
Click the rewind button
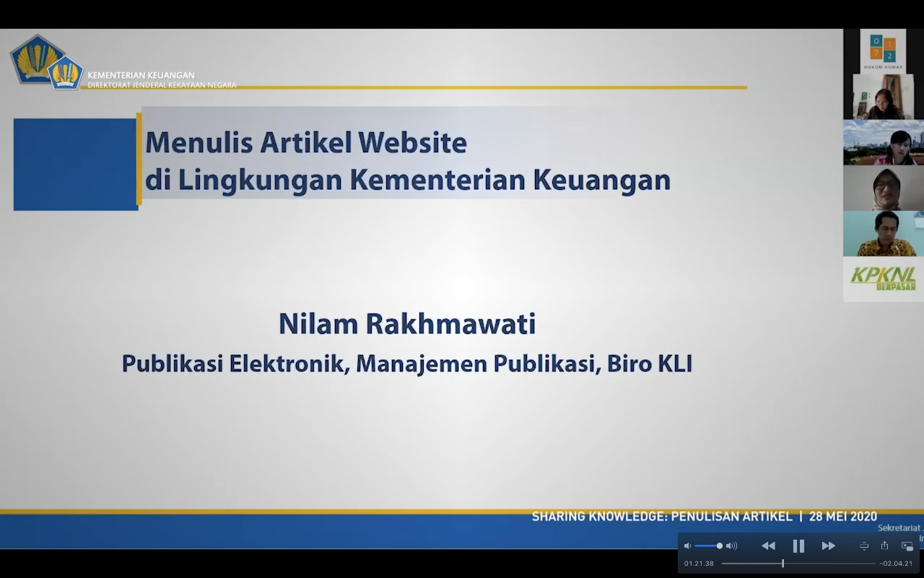(768, 546)
